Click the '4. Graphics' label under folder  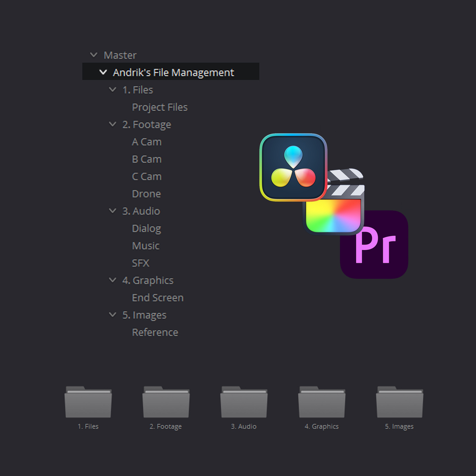click(x=322, y=427)
